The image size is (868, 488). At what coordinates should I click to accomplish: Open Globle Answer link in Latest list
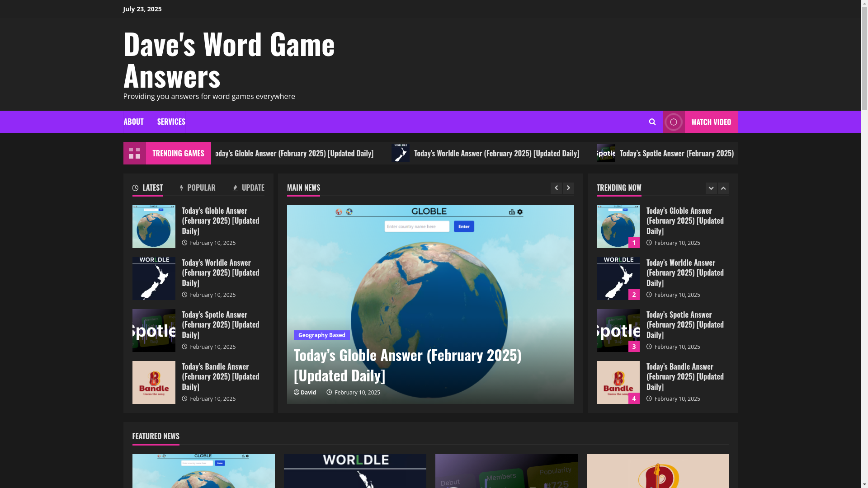[x=221, y=221]
